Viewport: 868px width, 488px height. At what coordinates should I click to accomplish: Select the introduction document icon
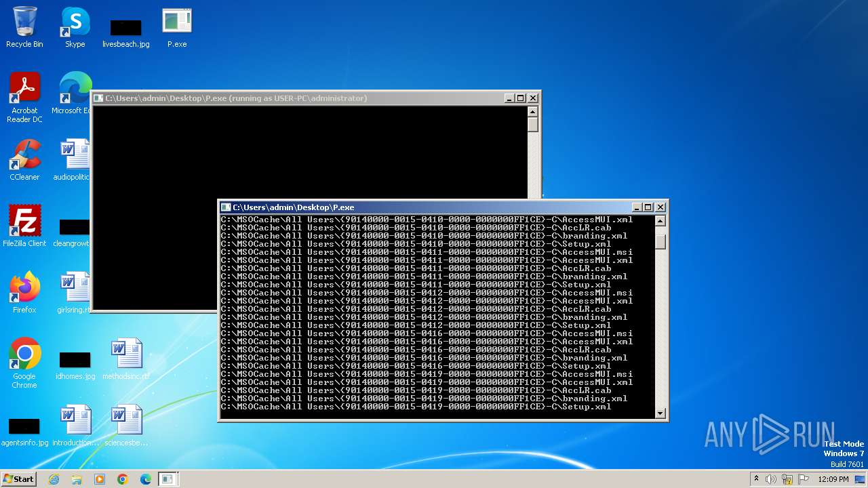75,426
